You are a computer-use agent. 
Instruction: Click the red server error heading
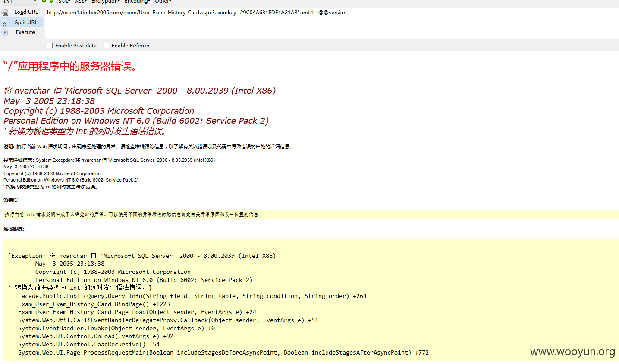(x=71, y=66)
